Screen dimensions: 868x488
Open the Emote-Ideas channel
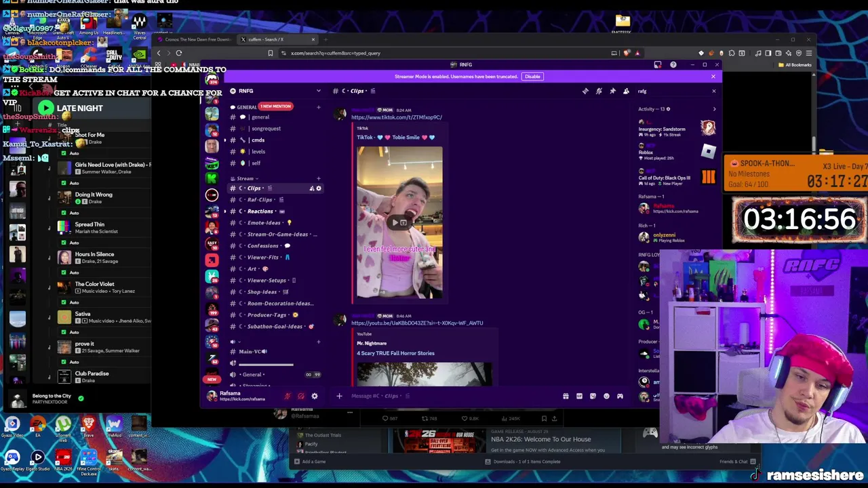point(275,223)
